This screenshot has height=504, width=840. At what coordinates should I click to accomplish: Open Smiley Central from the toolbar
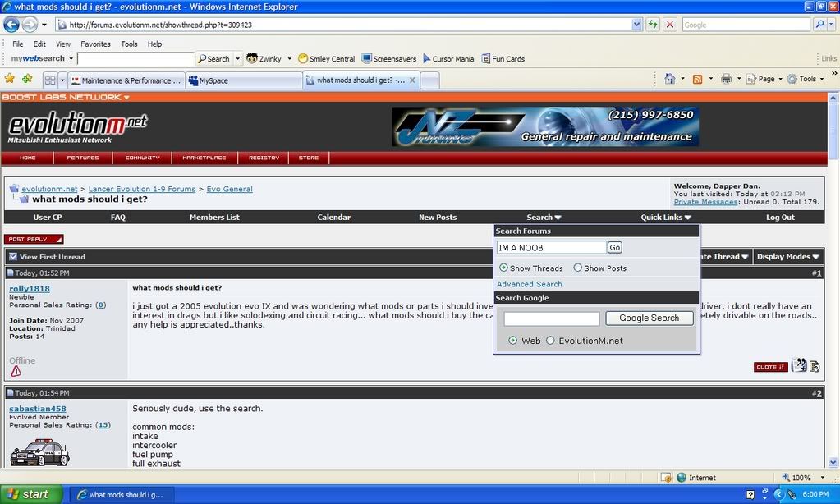tap(303, 59)
